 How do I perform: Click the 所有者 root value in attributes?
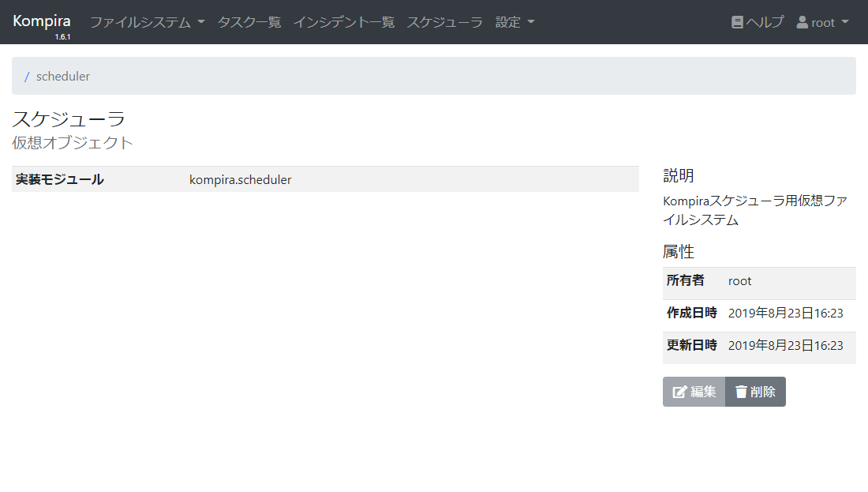740,280
